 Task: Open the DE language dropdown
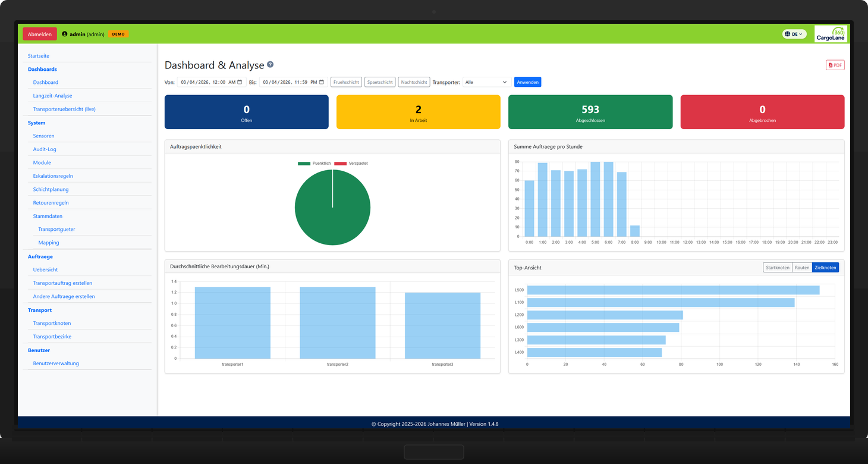click(795, 34)
